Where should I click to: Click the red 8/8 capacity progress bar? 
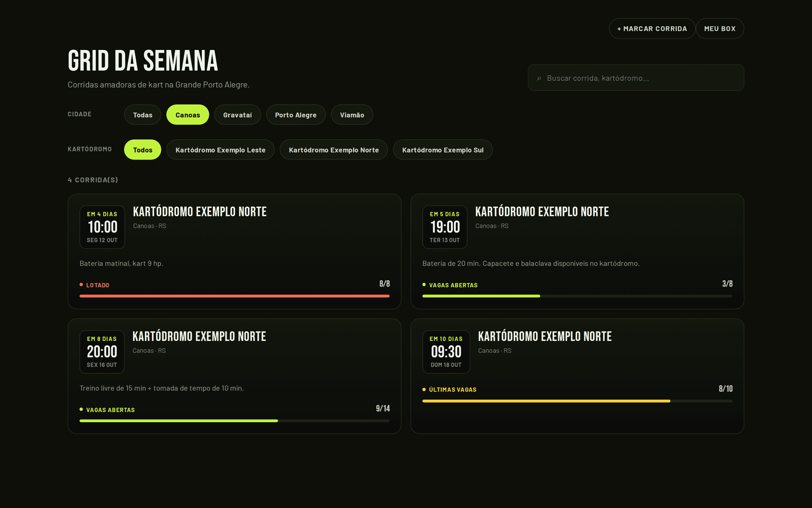click(235, 296)
